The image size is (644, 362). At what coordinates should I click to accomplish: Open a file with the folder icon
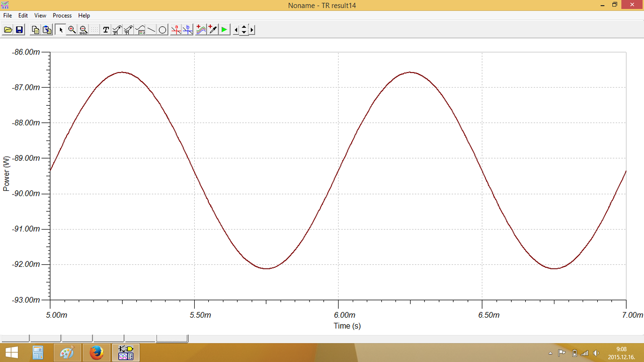pyautogui.click(x=8, y=30)
